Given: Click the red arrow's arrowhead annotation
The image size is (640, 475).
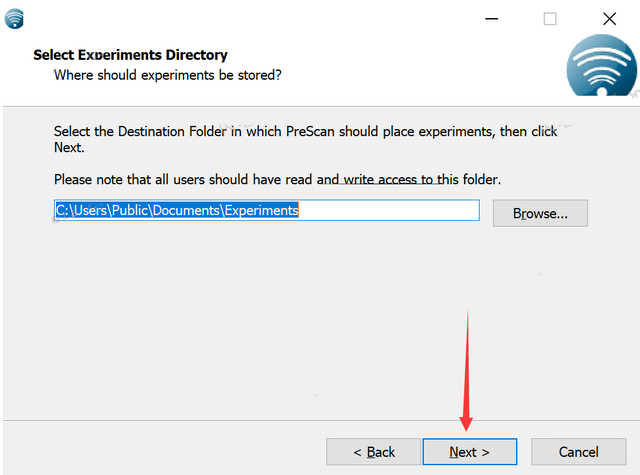Looking at the screenshot, I should (x=466, y=420).
